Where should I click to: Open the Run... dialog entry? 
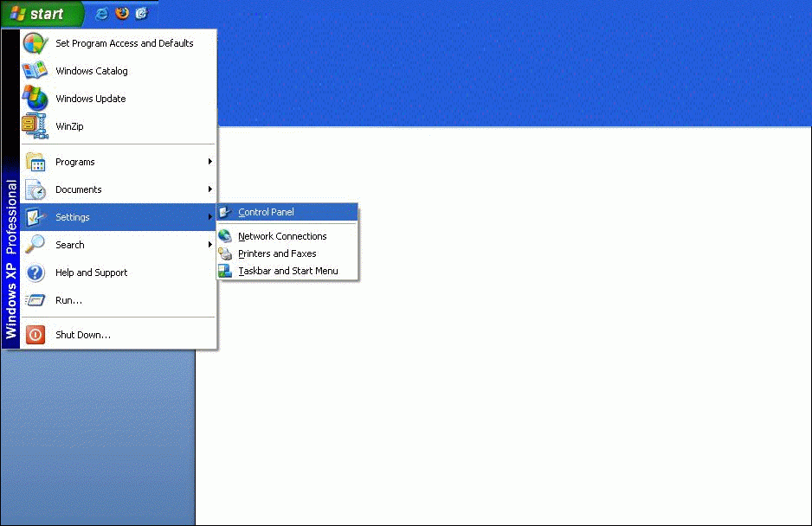pyautogui.click(x=68, y=300)
